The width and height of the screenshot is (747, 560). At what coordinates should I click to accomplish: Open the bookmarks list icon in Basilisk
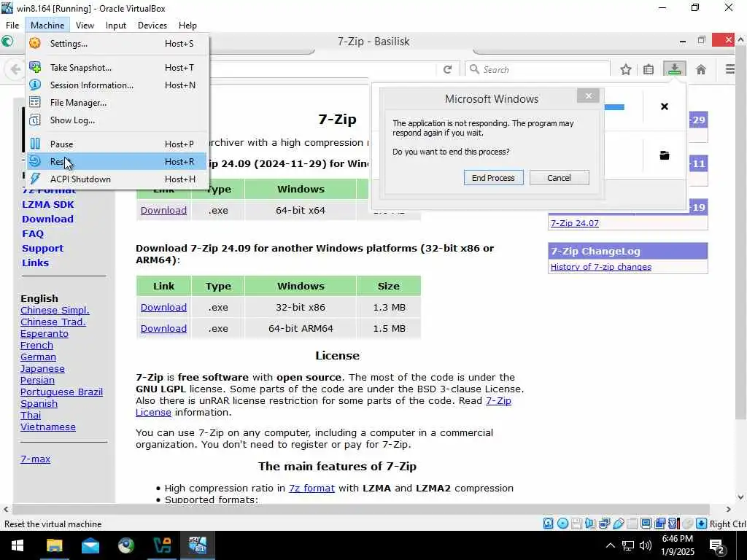click(649, 69)
